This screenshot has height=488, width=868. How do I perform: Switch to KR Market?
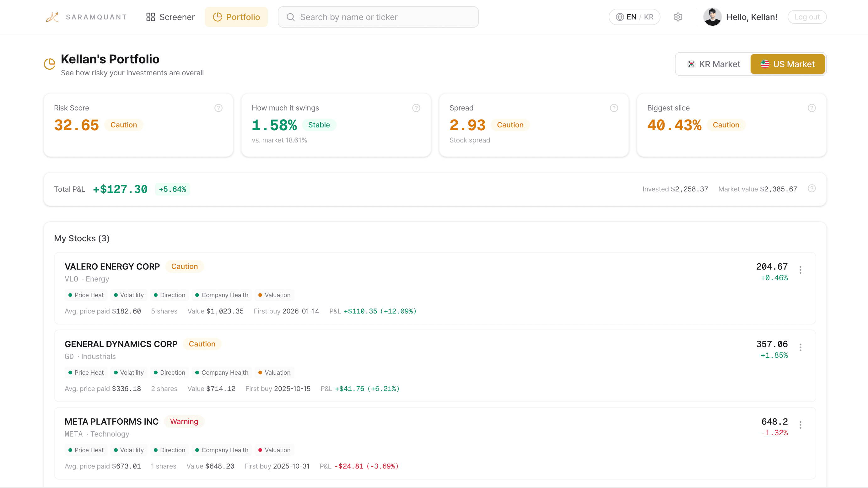(713, 64)
